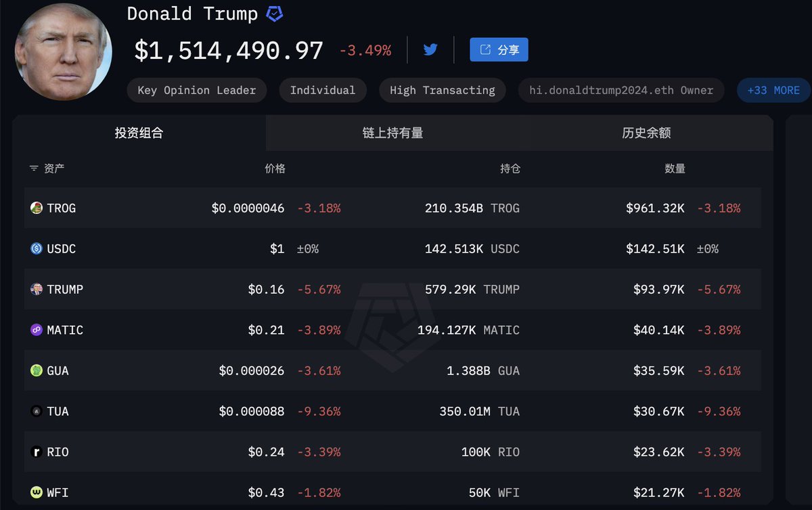Sort by the 价格 column header
812x510 pixels.
(275, 169)
